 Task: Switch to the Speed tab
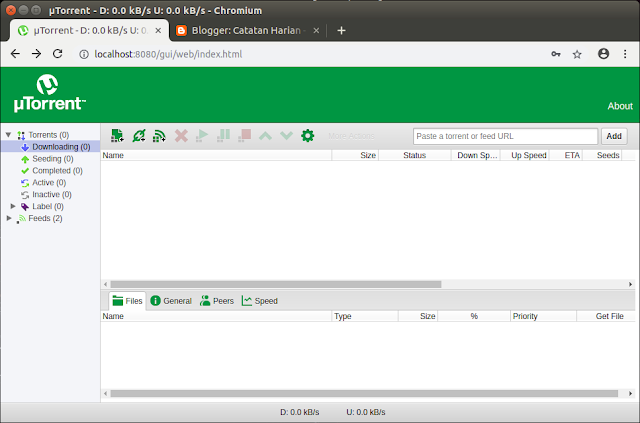[260, 301]
